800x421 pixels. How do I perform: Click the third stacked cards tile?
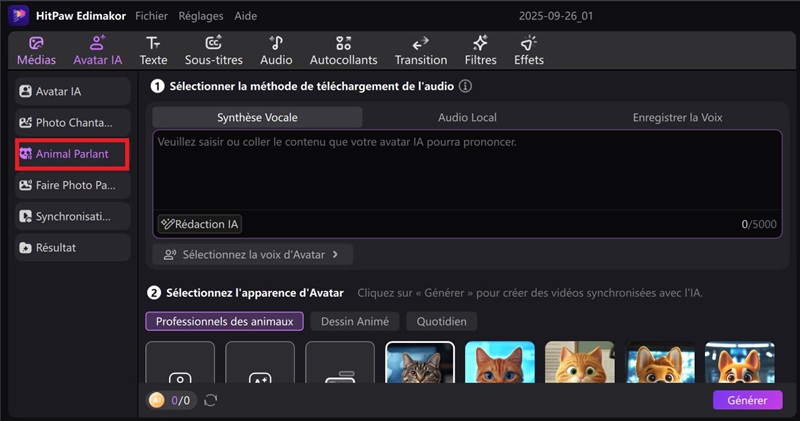[x=340, y=362]
